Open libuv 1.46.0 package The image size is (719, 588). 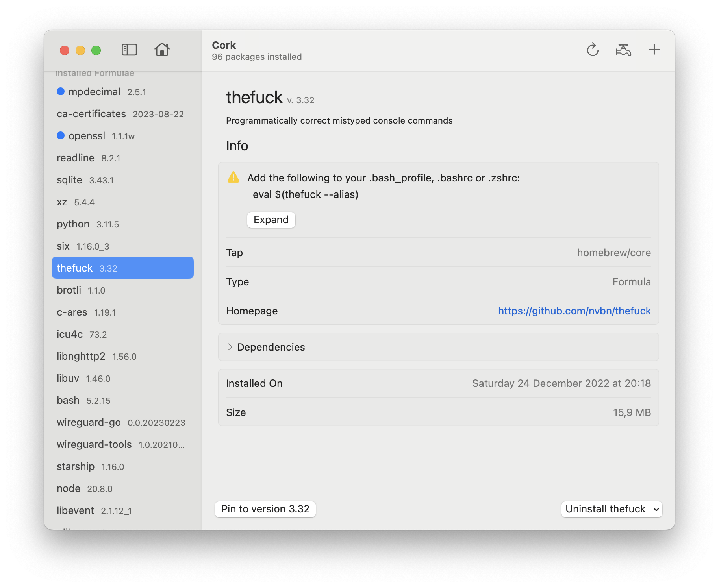point(123,378)
